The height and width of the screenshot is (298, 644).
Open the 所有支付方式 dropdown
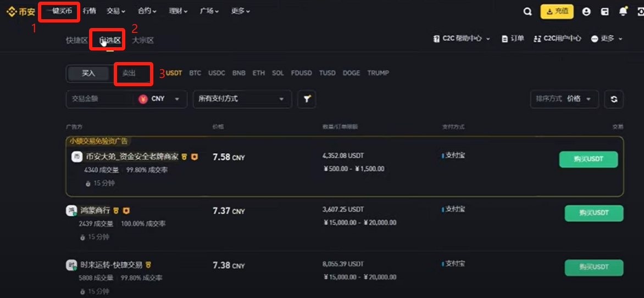pos(242,99)
